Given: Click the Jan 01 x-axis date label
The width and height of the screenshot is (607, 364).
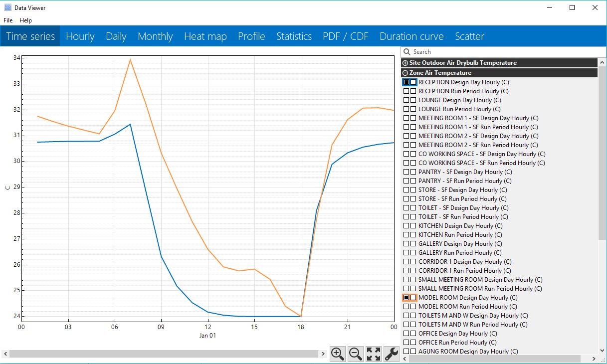Looking at the screenshot, I should 207,336.
